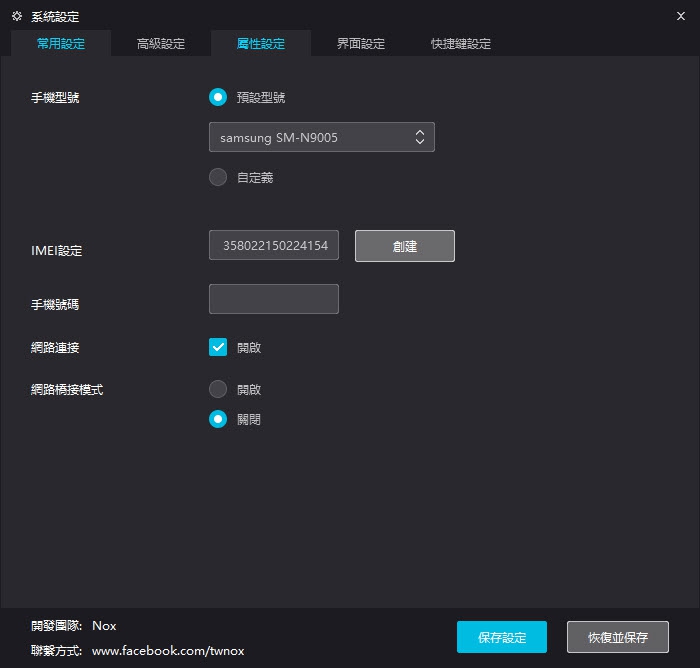This screenshot has width=700, height=668.
Task: Click the IMEI設定 label
Action: pos(56,251)
